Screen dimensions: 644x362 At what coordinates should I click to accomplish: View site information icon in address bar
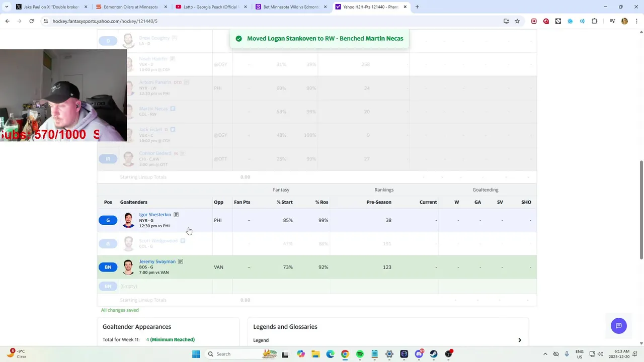pyautogui.click(x=46, y=21)
